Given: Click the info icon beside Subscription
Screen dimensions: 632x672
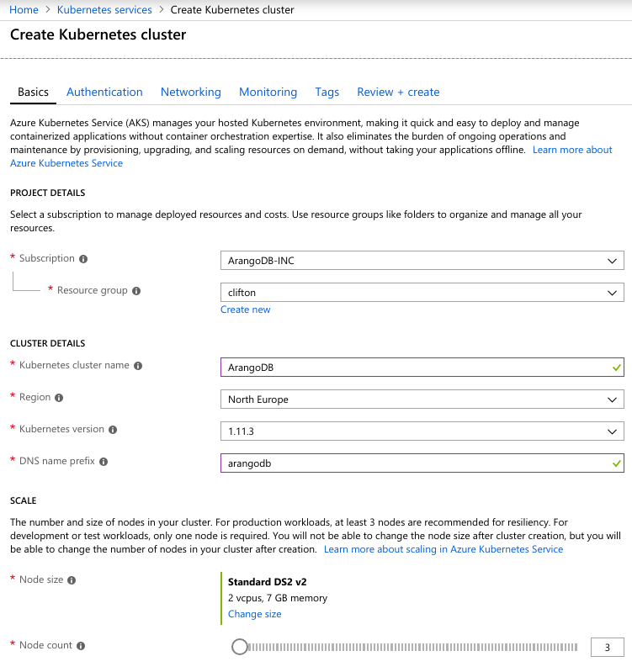Looking at the screenshot, I should 83,259.
